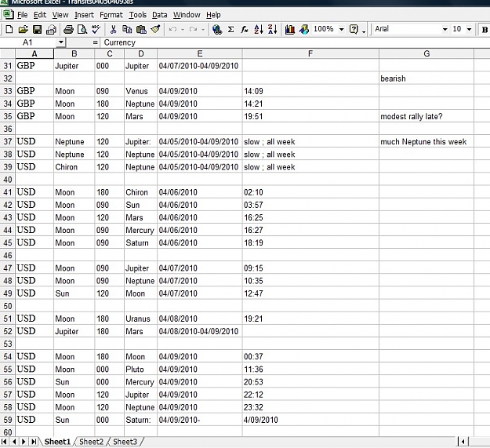
Task: Click the Email envelope toolbar icon
Action: [51, 29]
